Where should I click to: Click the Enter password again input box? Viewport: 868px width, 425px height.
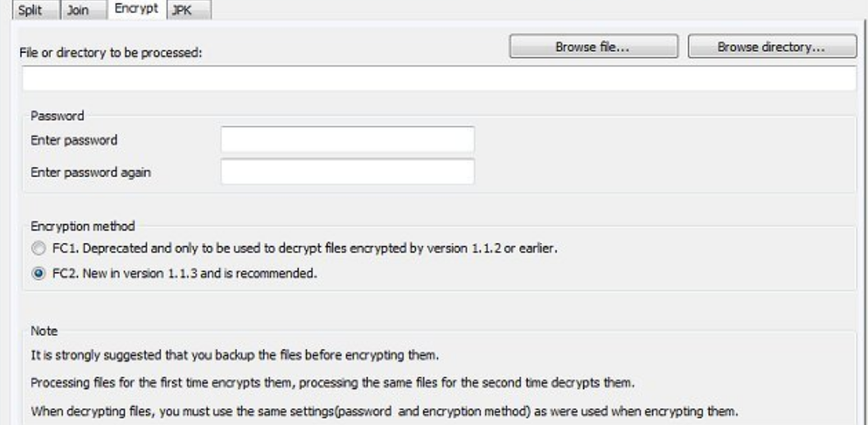tap(348, 172)
